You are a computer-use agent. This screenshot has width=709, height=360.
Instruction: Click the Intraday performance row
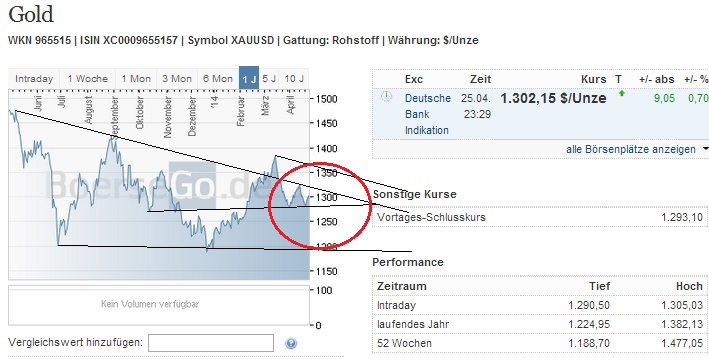click(540, 305)
